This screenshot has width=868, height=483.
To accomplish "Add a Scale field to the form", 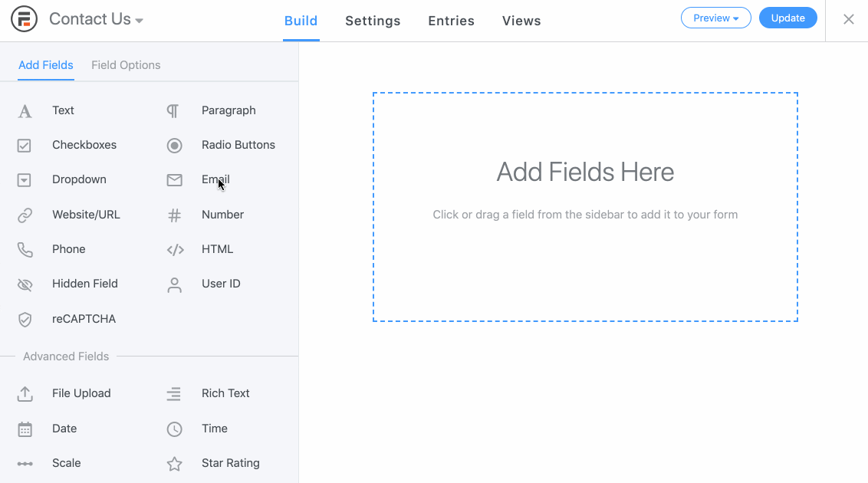I will click(66, 463).
